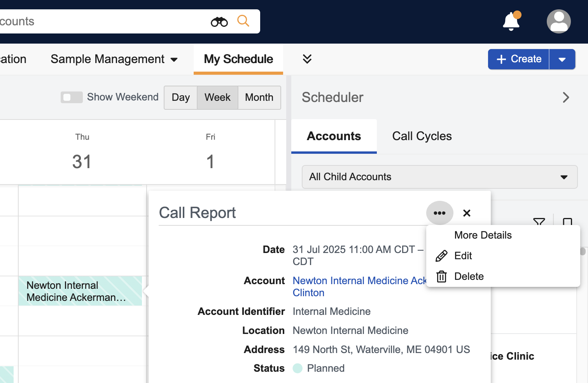Viewport: 588px width, 383px height.
Task: Click the filter funnel icon
Action: coord(539,222)
